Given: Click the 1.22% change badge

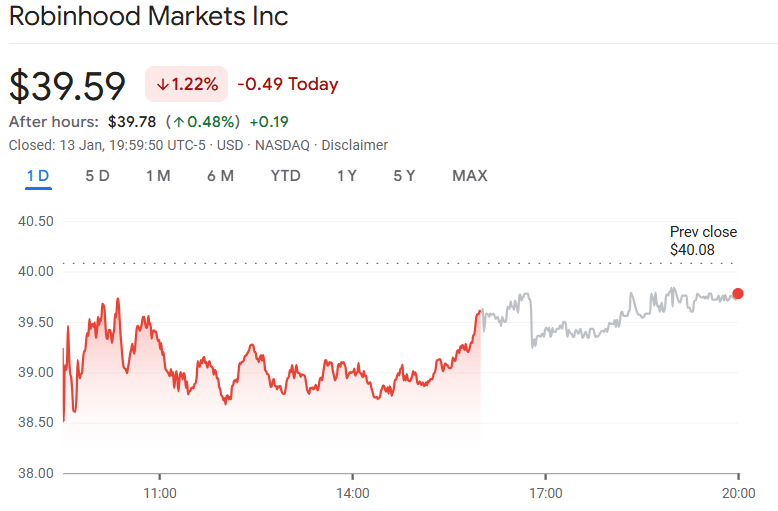Looking at the screenshot, I should coord(187,85).
